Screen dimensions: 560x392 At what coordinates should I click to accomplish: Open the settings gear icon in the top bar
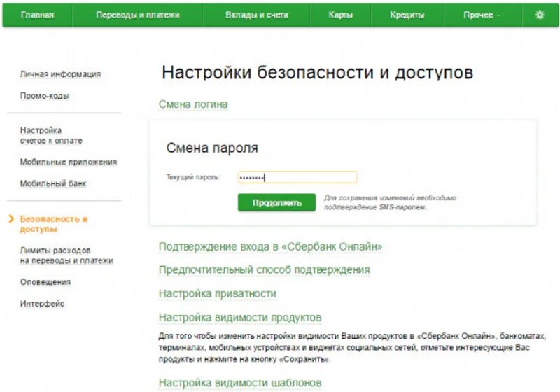coord(540,15)
